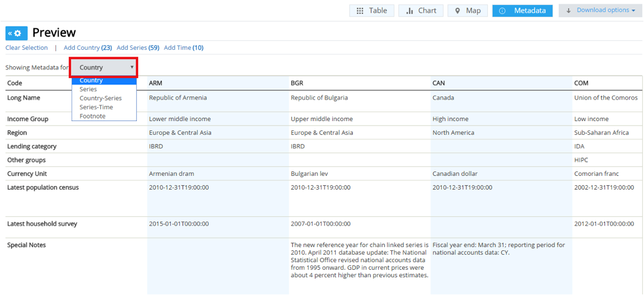Choose Series-Time from the dropdown

(96, 107)
